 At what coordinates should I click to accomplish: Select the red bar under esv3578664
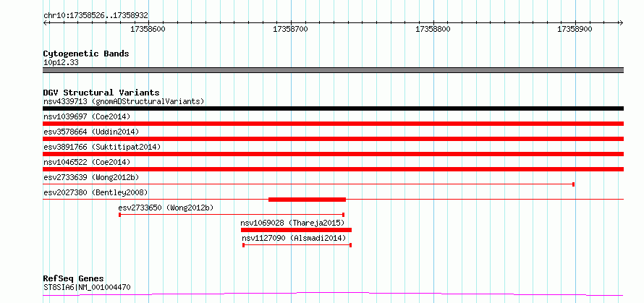coord(333,139)
